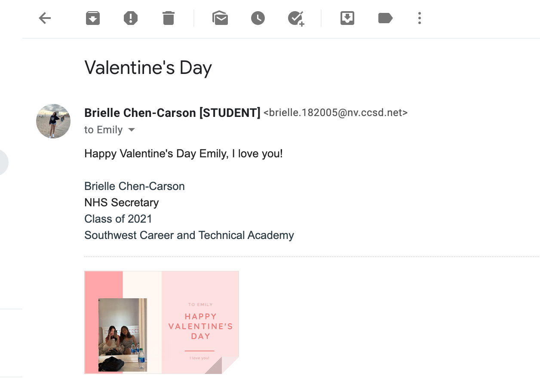Click the sender's round profile photo
The image size is (540, 392).
[x=53, y=121]
